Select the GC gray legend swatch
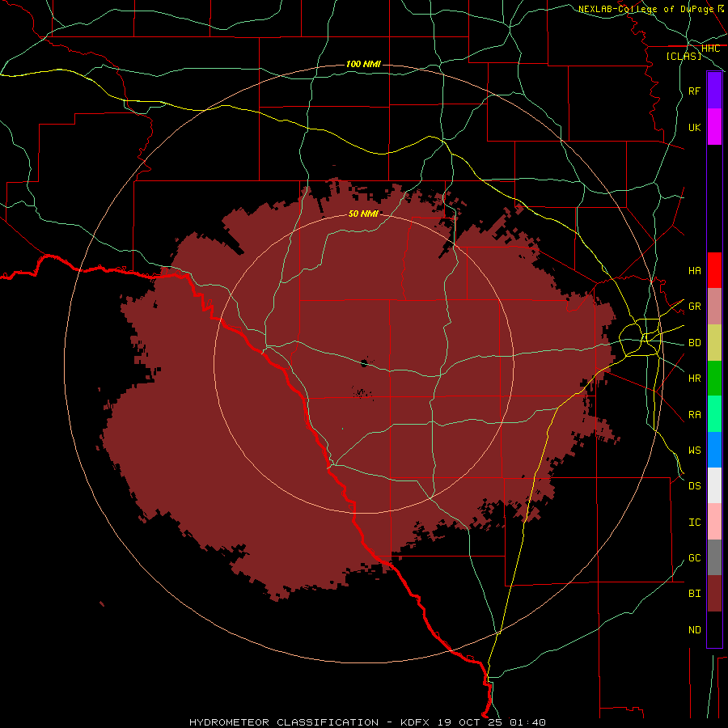The width and height of the screenshot is (728, 728). click(x=714, y=557)
